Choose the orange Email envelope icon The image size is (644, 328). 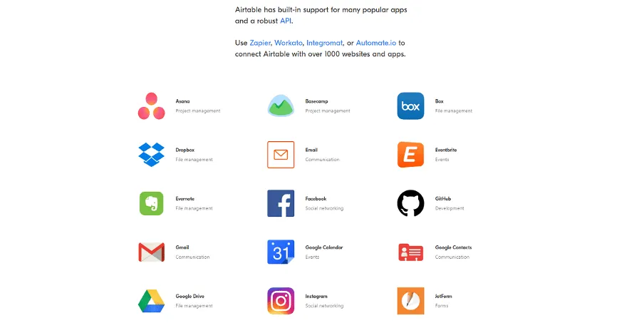281,155
